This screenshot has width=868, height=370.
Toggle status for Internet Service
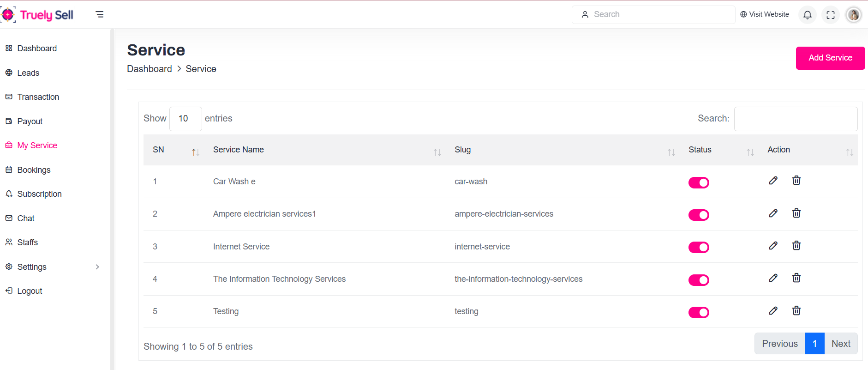pyautogui.click(x=699, y=248)
